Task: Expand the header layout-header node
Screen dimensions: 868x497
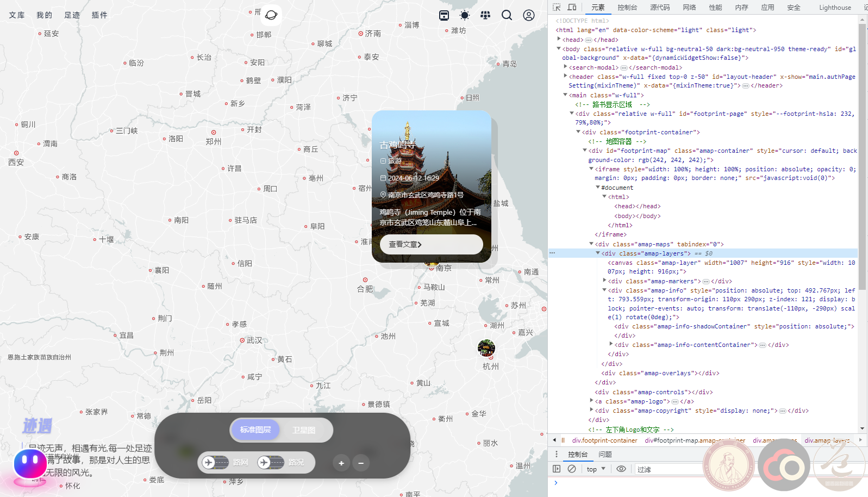Action: 565,77
